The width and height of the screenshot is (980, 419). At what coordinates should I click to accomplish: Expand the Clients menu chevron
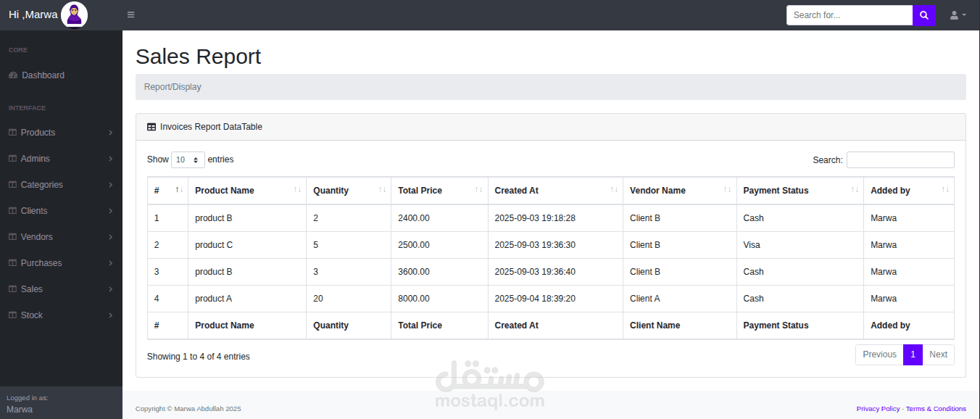[110, 211]
